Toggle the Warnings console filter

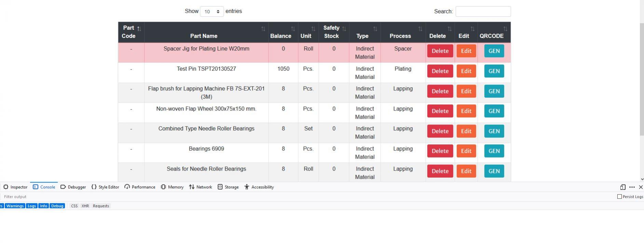(x=15, y=206)
